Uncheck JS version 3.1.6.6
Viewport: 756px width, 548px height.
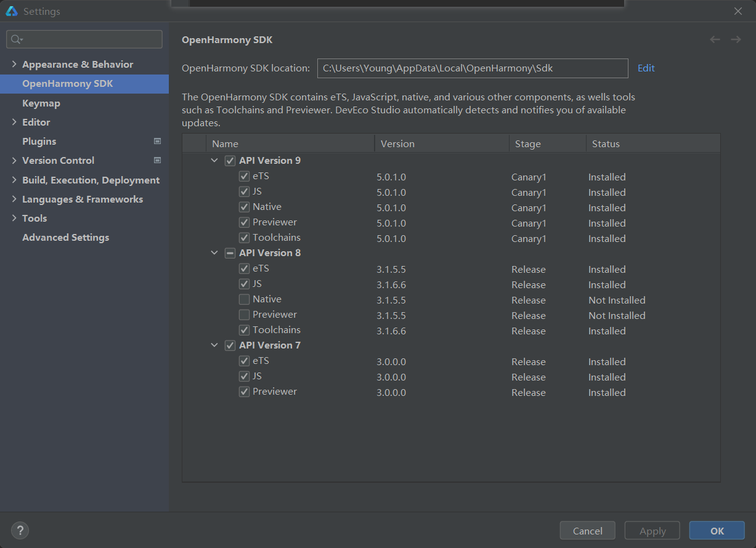click(244, 284)
